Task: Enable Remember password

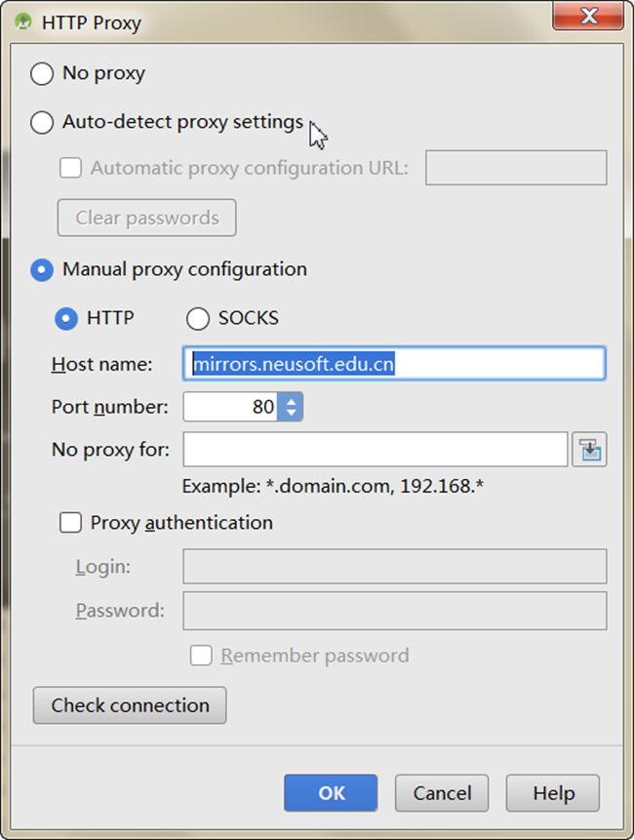Action: click(x=201, y=656)
